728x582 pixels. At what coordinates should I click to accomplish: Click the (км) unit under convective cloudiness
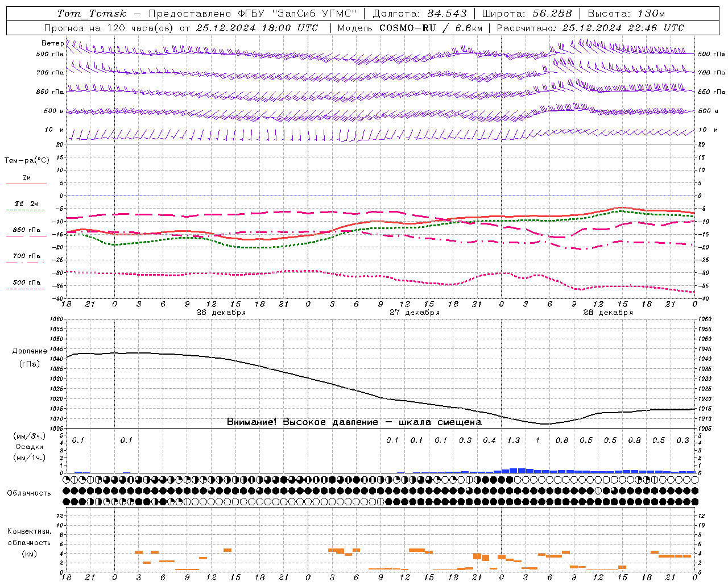[30, 554]
